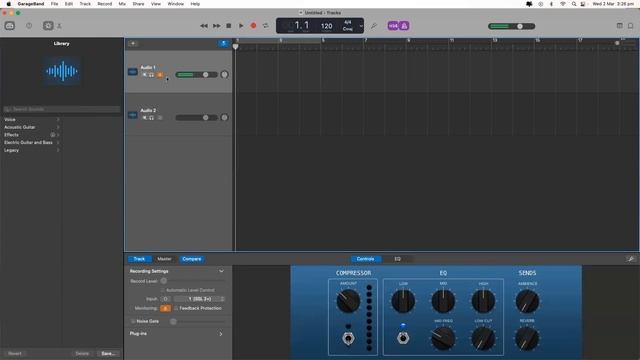Toggle the Cycle loop button
The height and width of the screenshot is (360, 640).
(266, 26)
